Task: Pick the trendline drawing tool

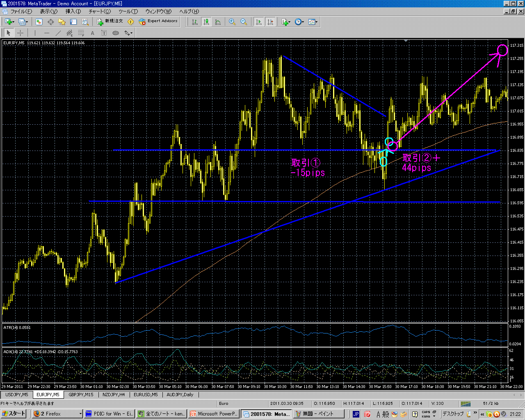Action: 58,33
